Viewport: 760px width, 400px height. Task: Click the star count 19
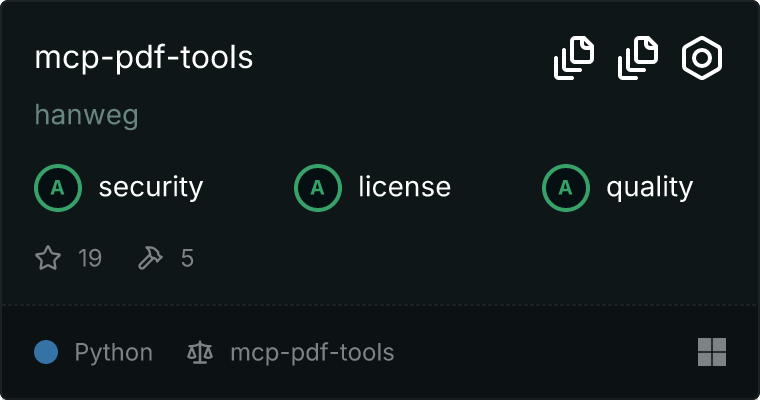(90, 258)
